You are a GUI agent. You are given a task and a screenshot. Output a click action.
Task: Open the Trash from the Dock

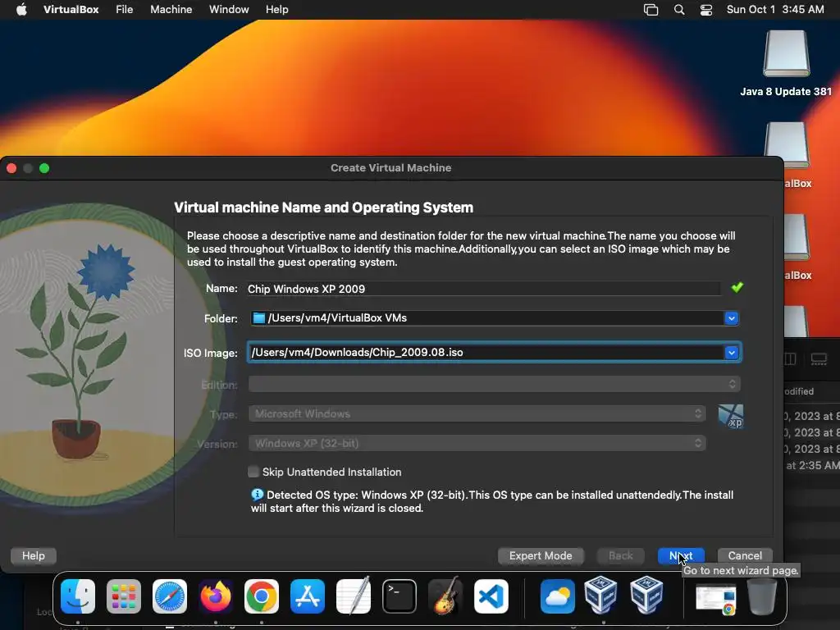point(762,596)
